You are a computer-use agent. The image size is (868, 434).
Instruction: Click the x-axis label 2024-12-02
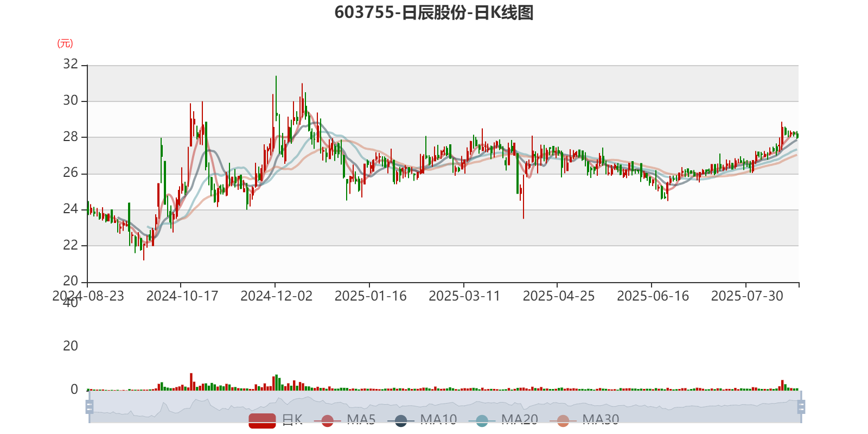pos(277,296)
